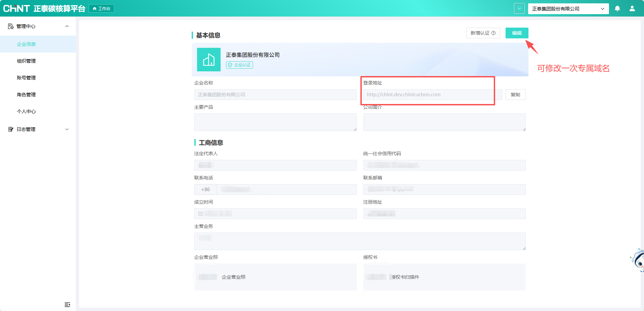Image resolution: width=644 pixels, height=311 pixels.
Task: Click the 工商信息 section heading
Action: [211, 143]
